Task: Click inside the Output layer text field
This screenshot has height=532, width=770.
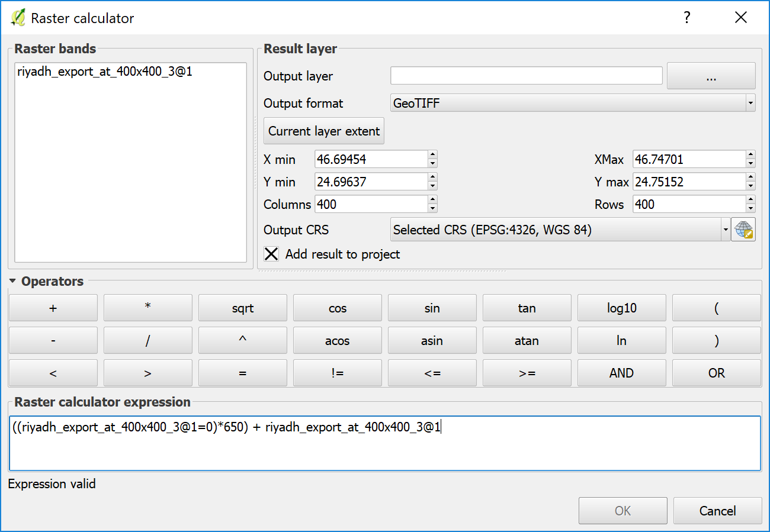Action: (526, 76)
